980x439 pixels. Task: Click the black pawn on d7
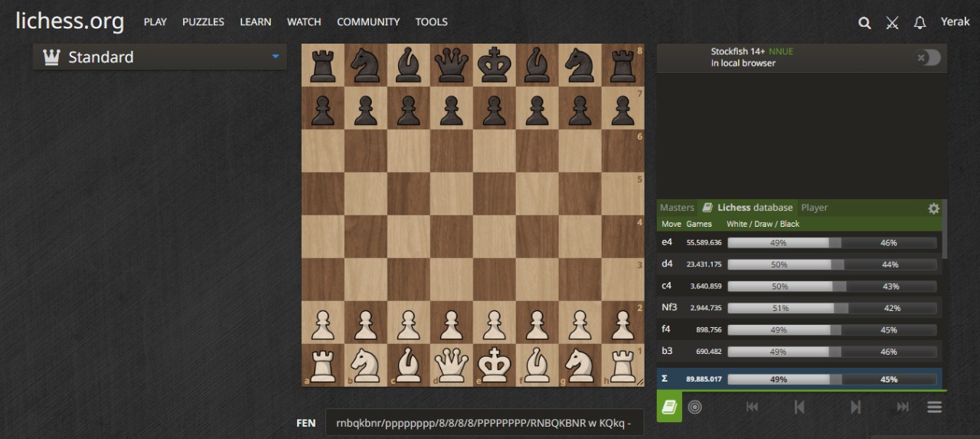pos(452,108)
